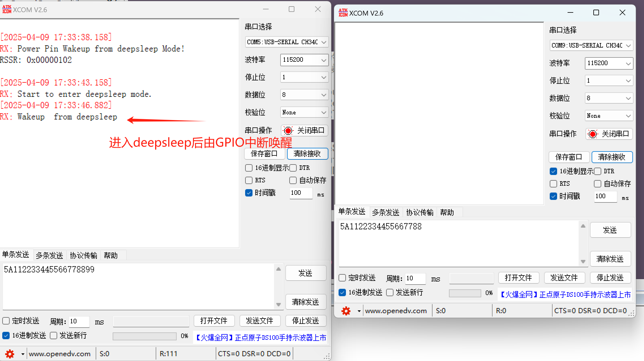Click 发送 button in left window
This screenshot has height=361, width=644.
[x=306, y=273]
